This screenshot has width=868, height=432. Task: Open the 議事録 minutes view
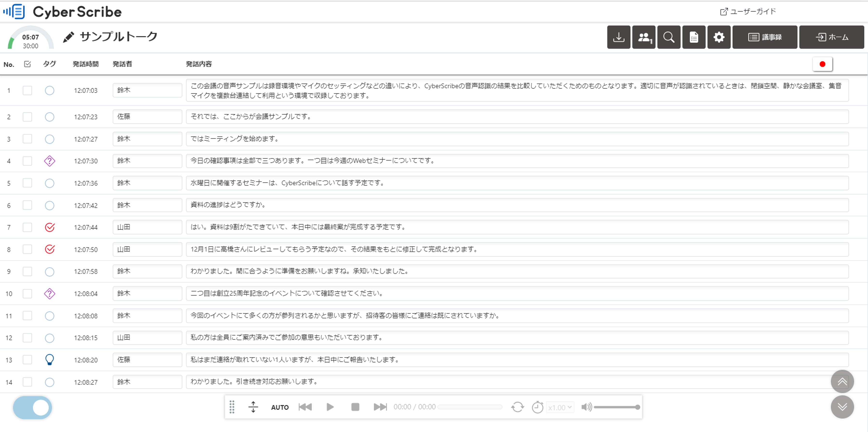(x=764, y=37)
